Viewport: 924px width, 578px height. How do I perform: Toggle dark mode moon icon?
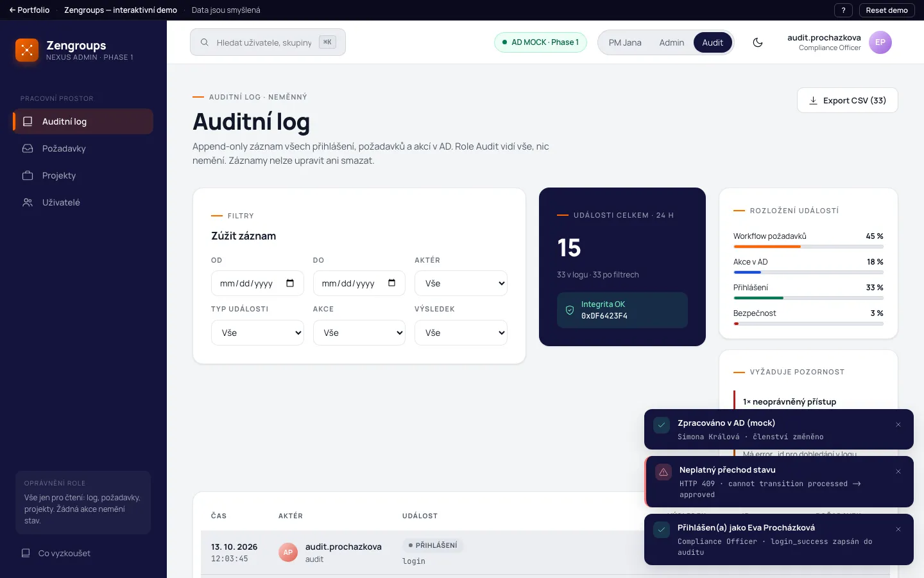click(758, 42)
